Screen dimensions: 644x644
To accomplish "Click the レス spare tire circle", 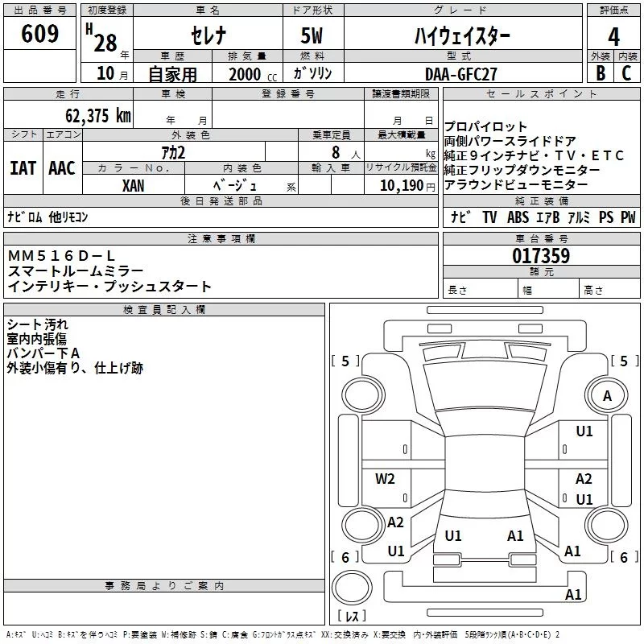I will [352, 587].
